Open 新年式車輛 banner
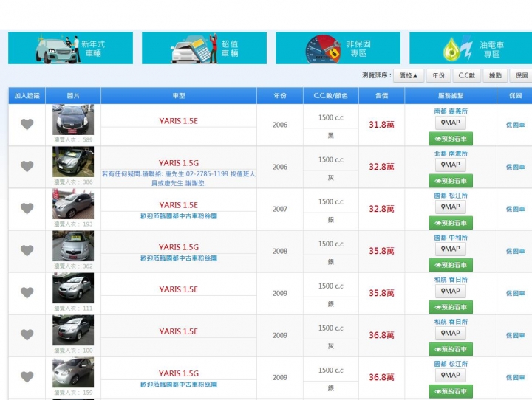The width and height of the screenshot is (532, 400). 71,48
